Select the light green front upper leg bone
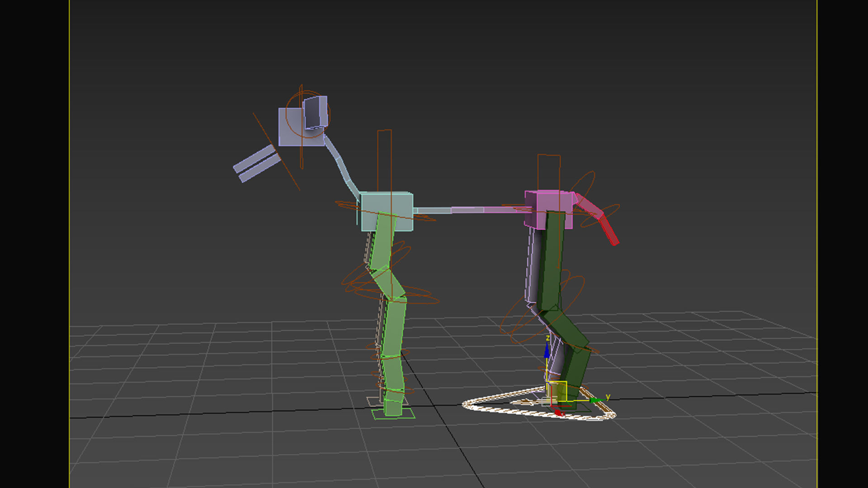Viewport: 868px width, 488px height. pos(382,242)
